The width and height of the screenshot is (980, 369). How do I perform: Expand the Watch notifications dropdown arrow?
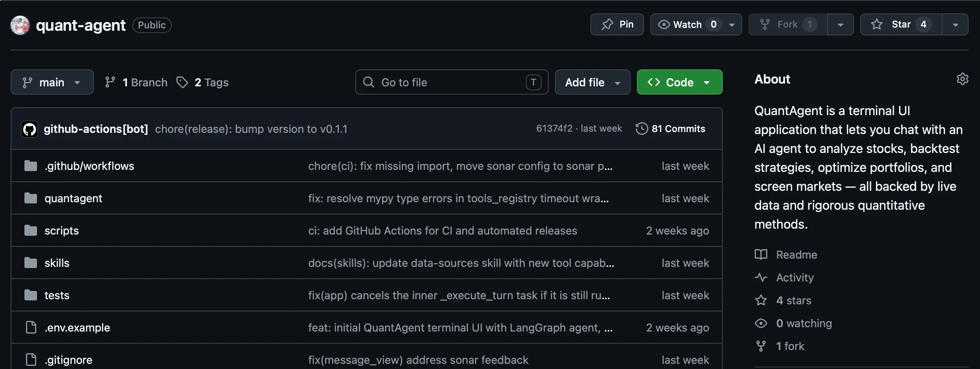tap(732, 25)
